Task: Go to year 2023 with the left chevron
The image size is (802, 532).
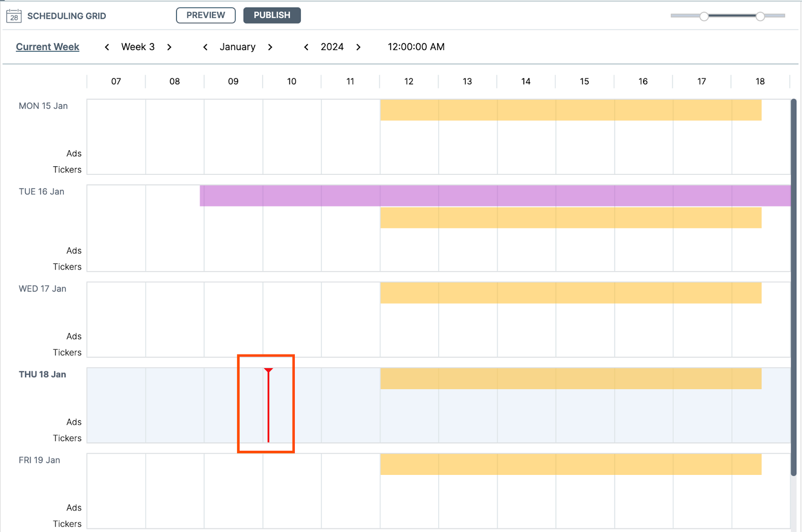Action: 306,47
